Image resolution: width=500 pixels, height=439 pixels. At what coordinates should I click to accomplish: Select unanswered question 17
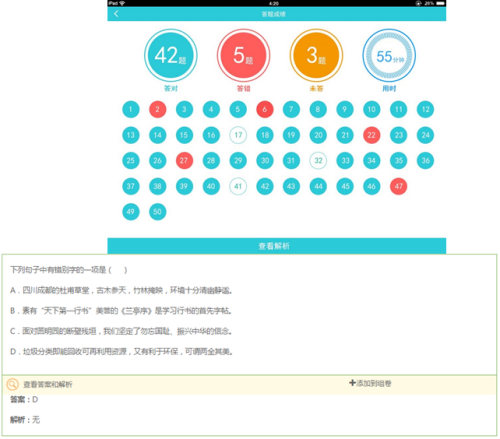tap(238, 135)
